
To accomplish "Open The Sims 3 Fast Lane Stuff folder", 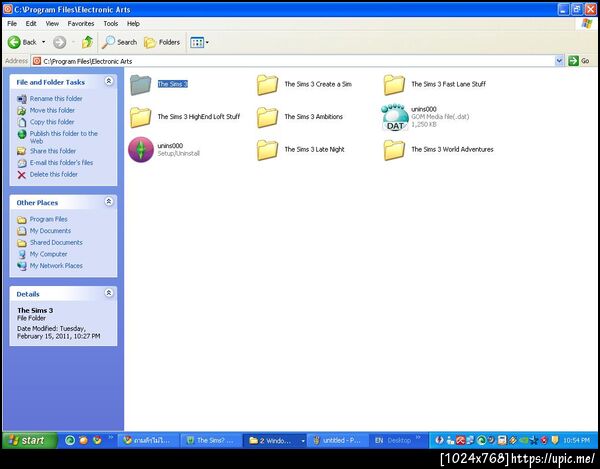I will click(x=394, y=85).
